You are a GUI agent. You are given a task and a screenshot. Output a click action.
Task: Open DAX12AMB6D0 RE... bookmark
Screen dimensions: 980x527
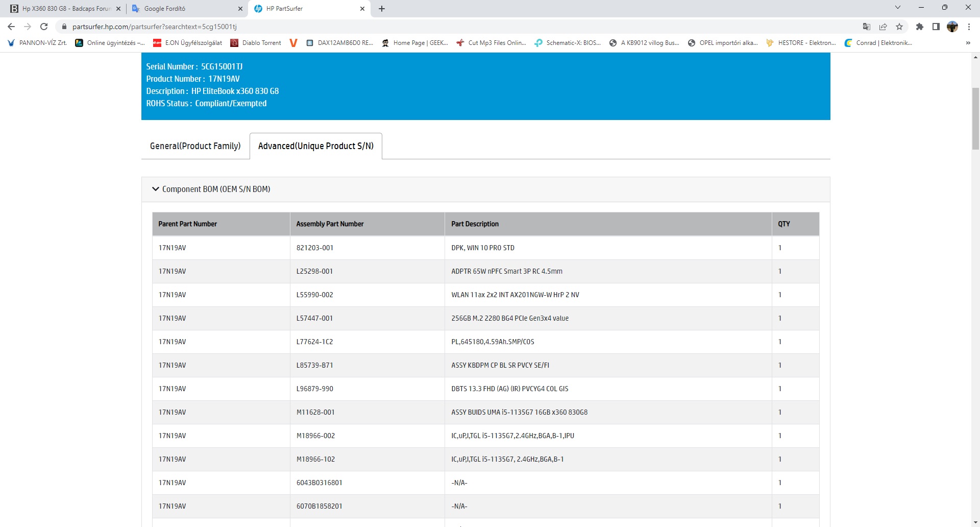tap(339, 43)
